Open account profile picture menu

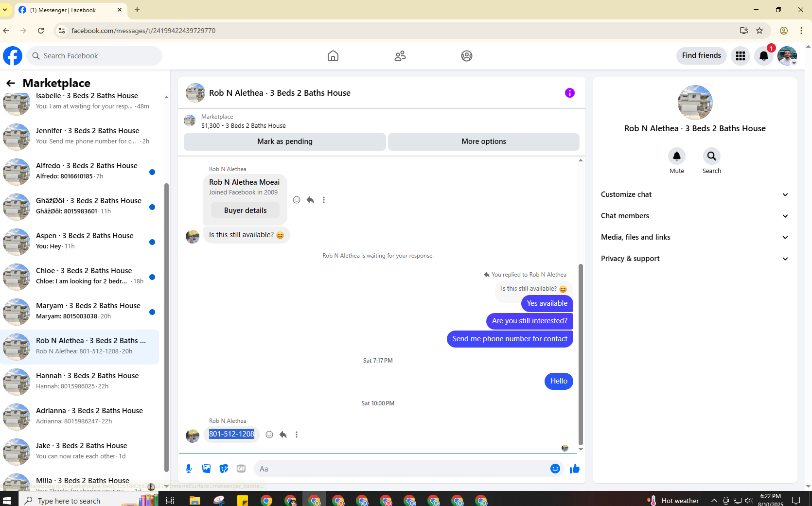[x=787, y=56]
